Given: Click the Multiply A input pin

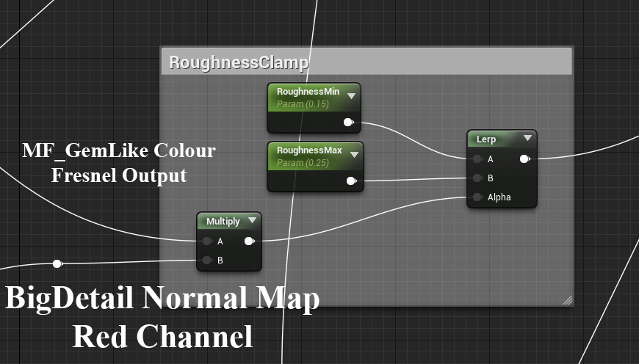Looking at the screenshot, I should [206, 241].
